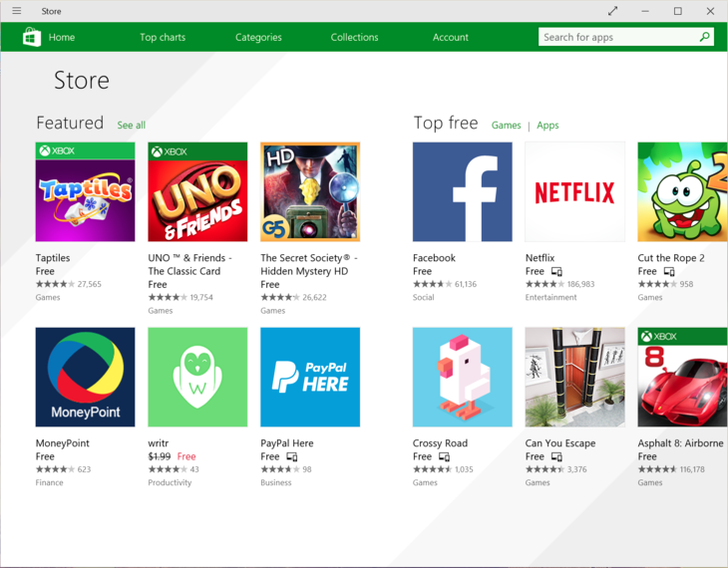Viewport: 728px width, 568px height.
Task: Click the search magnifier icon
Action: point(704,37)
